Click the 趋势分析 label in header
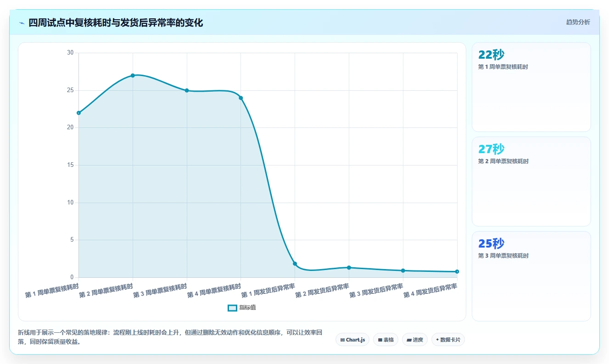The image size is (609, 364). pyautogui.click(x=578, y=22)
